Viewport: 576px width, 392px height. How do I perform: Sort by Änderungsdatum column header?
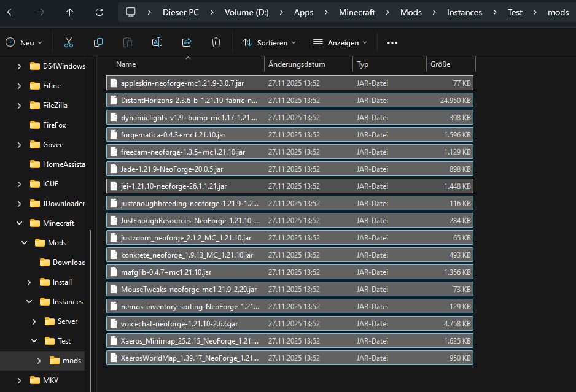297,64
